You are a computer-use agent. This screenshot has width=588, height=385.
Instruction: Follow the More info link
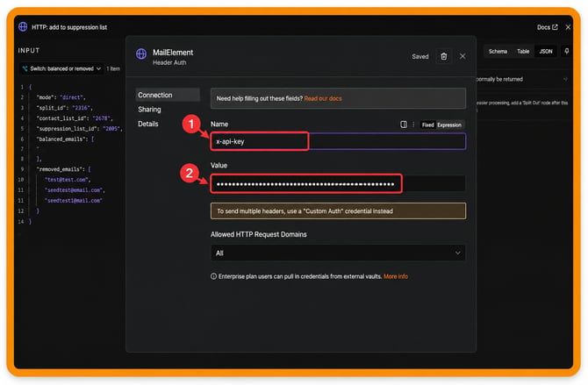click(x=396, y=276)
